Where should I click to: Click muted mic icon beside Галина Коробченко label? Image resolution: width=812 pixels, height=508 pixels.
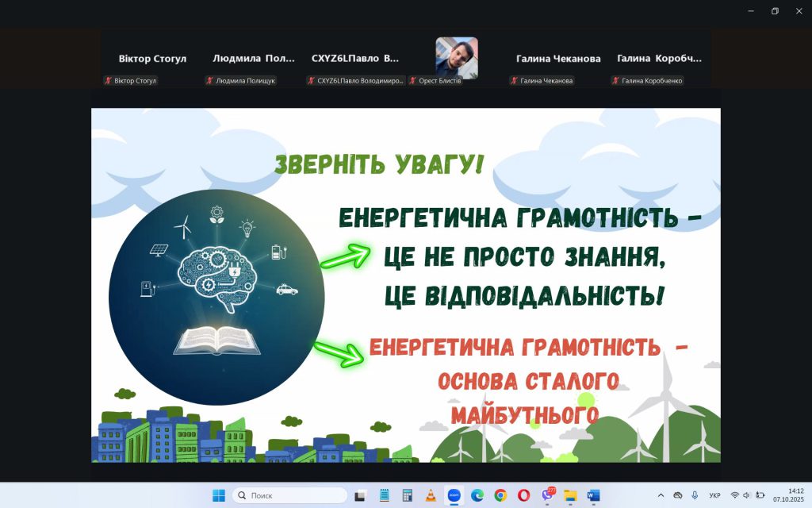[x=615, y=80]
